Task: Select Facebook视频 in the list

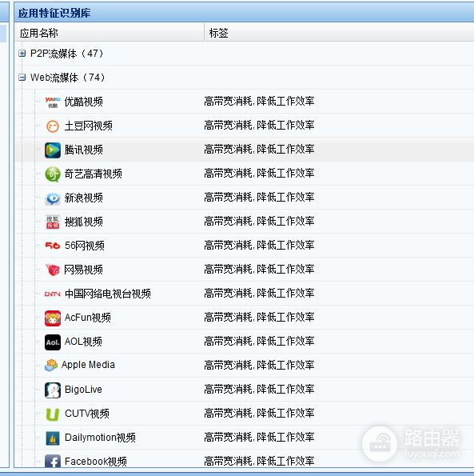Action: pyautogui.click(x=96, y=462)
